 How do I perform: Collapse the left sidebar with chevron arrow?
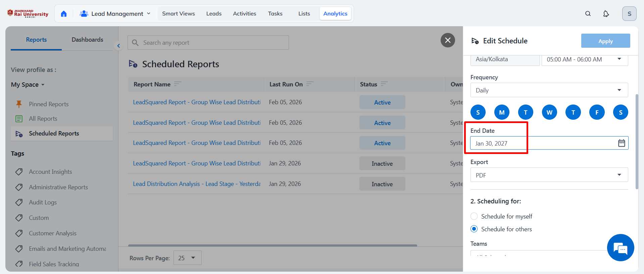(118, 46)
